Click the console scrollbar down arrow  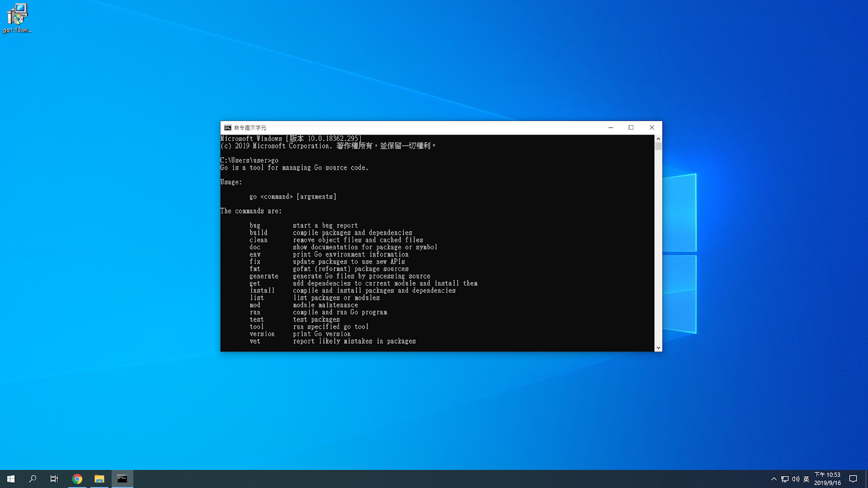[x=658, y=348]
